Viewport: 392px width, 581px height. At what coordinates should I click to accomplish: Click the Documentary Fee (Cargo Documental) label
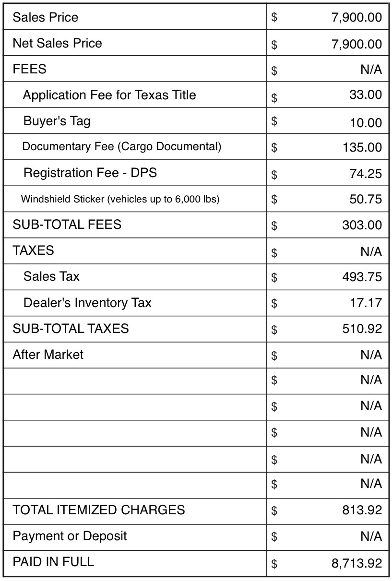122,146
